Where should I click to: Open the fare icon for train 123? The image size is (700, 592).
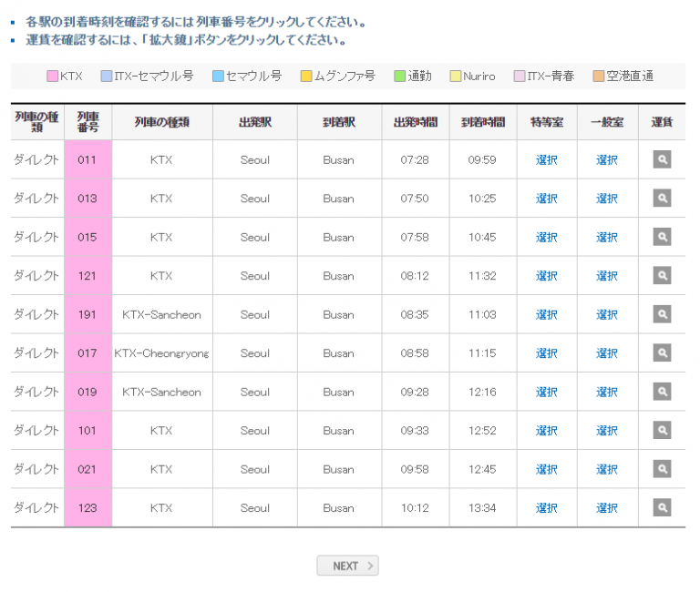(662, 508)
